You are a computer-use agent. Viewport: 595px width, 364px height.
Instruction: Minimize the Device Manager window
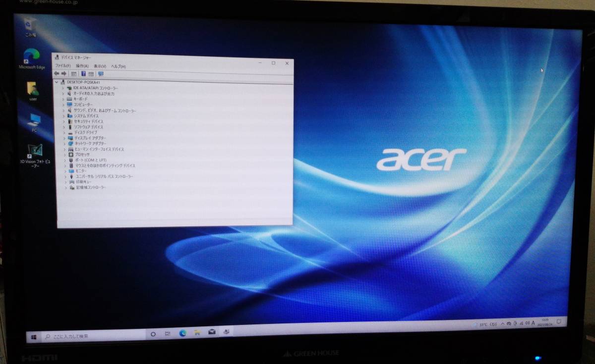coord(260,63)
